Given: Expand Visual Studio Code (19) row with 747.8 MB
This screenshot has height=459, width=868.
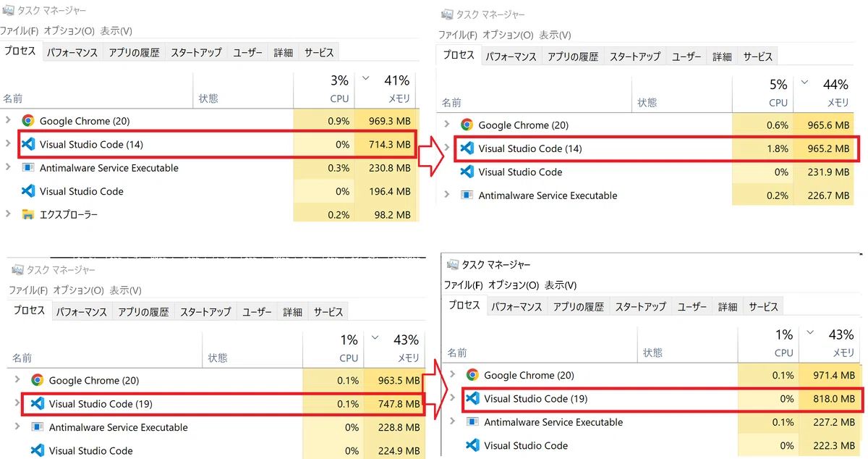Looking at the screenshot, I should point(17,403).
